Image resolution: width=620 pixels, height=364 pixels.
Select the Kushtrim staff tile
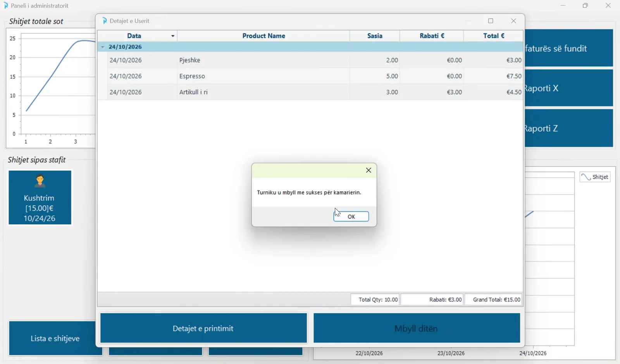[x=40, y=197]
